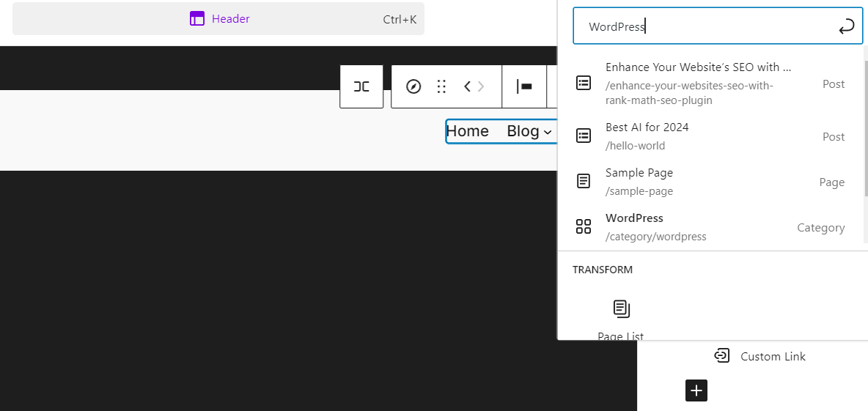Screen dimensions: 868x411
Task: Click the Home navigation link
Action: pos(467,131)
